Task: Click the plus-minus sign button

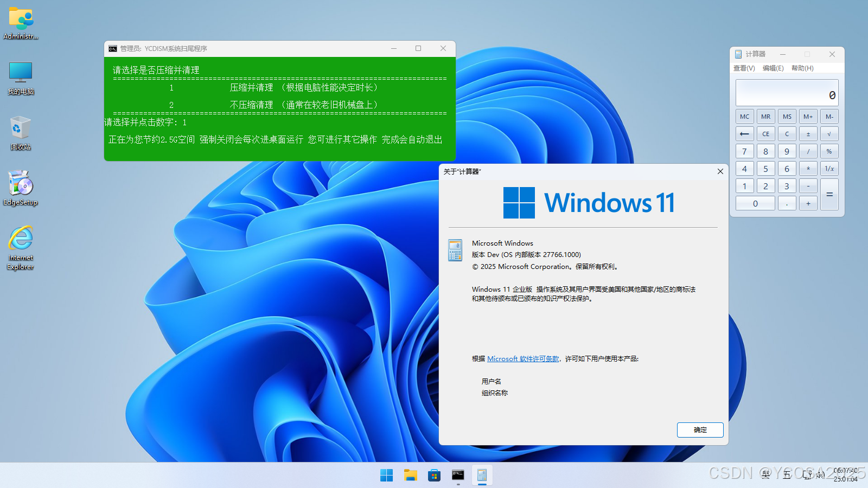Action: (808, 134)
